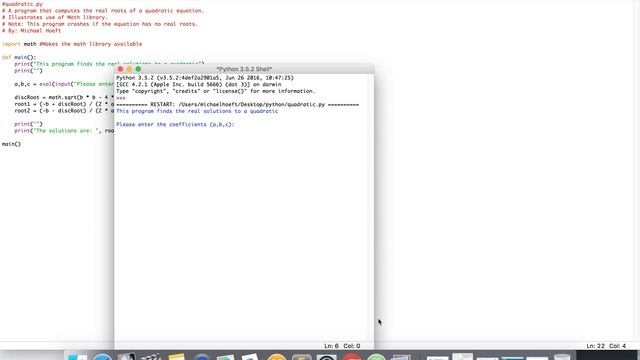
Task: Click the 'def main():' line in the editor
Action: tap(19, 57)
